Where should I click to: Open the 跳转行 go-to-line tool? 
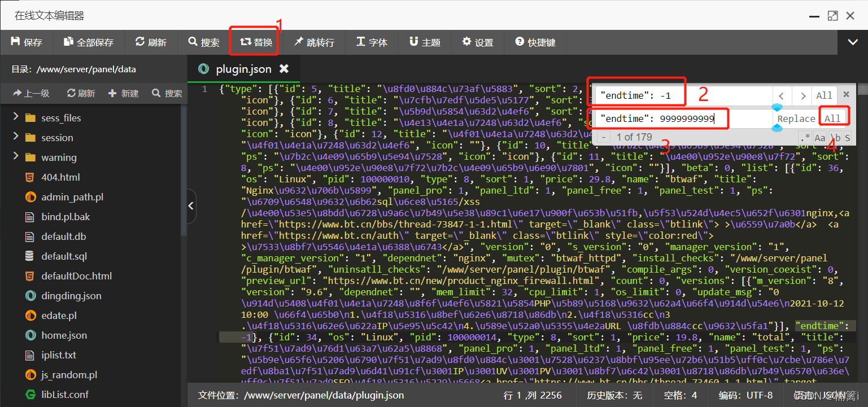(x=313, y=42)
